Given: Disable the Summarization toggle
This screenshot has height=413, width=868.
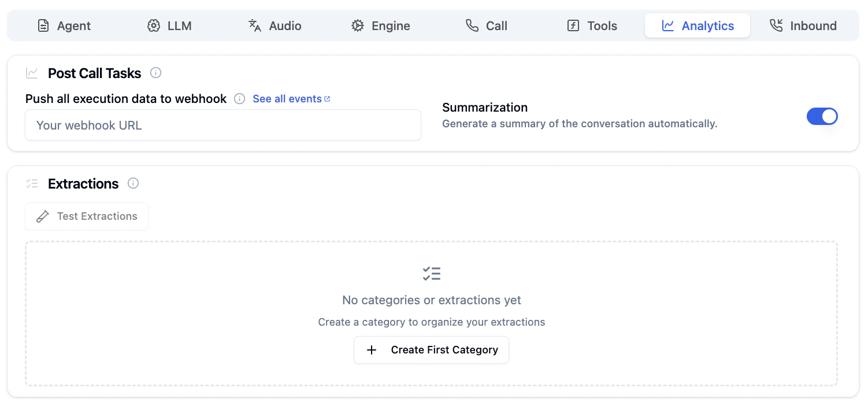Looking at the screenshot, I should pos(822,116).
